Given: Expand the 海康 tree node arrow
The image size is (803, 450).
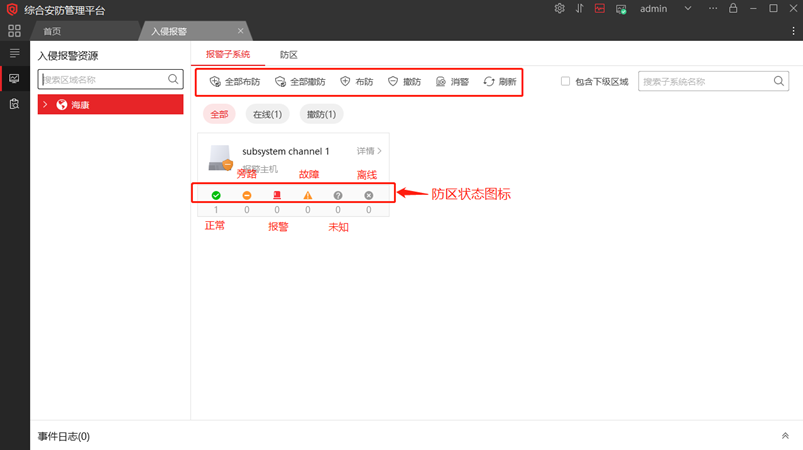Looking at the screenshot, I should tap(45, 104).
